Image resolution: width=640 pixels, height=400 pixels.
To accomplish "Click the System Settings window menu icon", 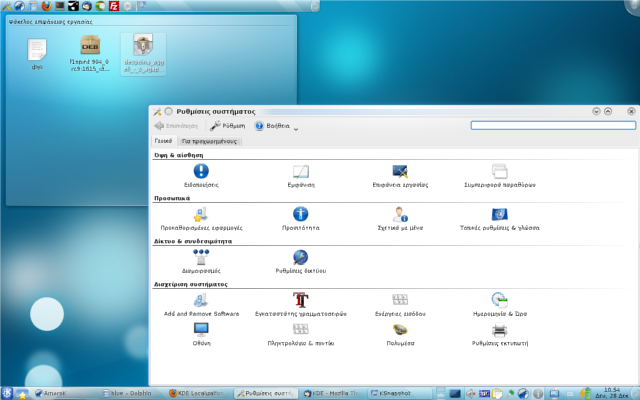I will (157, 111).
